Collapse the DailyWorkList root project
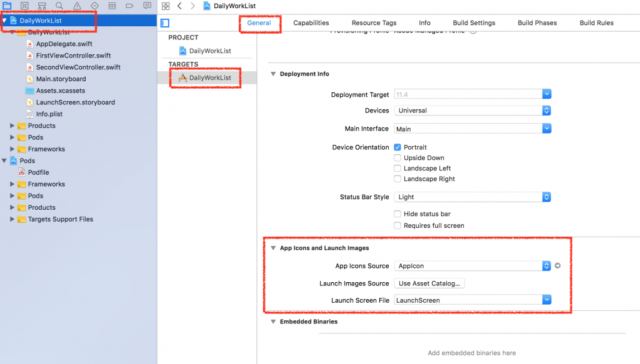 4,21
